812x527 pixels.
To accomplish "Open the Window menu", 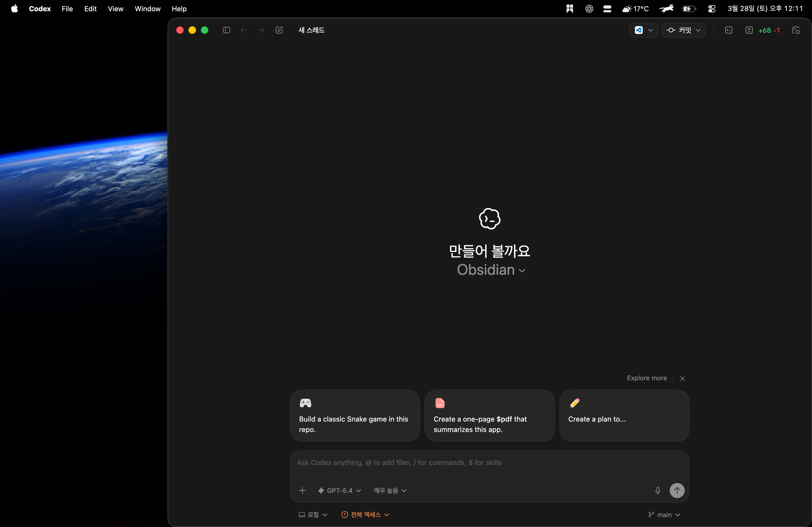I will [147, 9].
